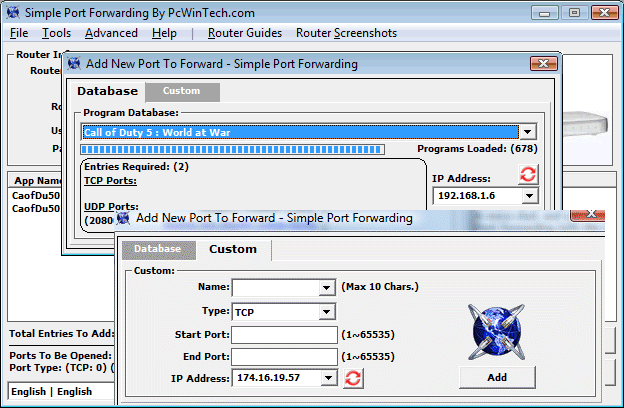Close the Database Add New Port dialog

click(544, 63)
